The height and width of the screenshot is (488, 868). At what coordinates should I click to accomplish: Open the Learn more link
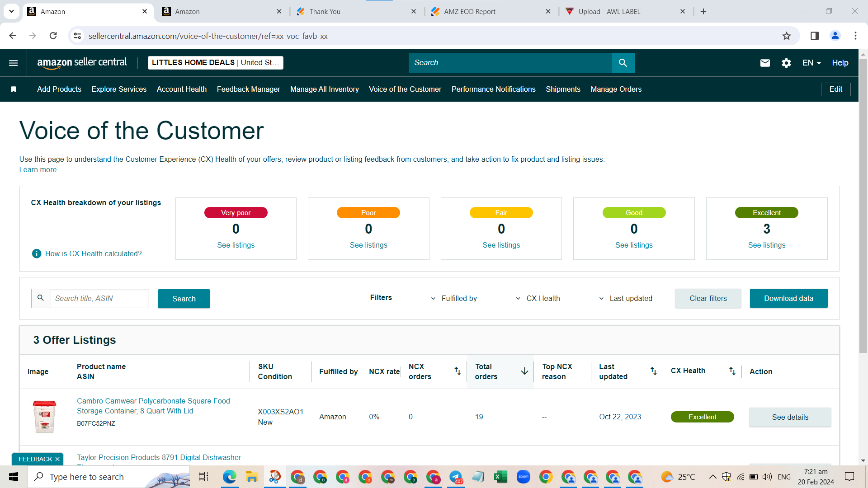[38, 170]
